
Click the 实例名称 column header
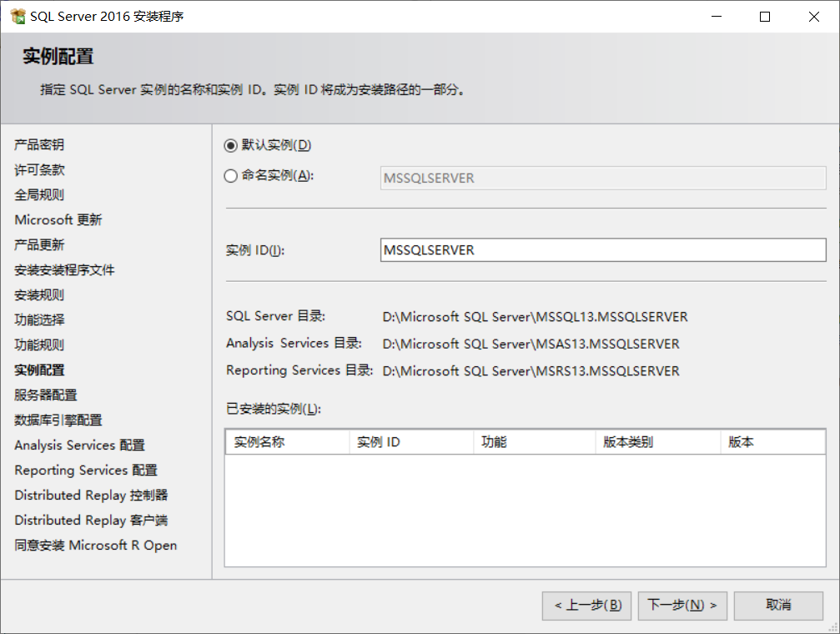(287, 441)
